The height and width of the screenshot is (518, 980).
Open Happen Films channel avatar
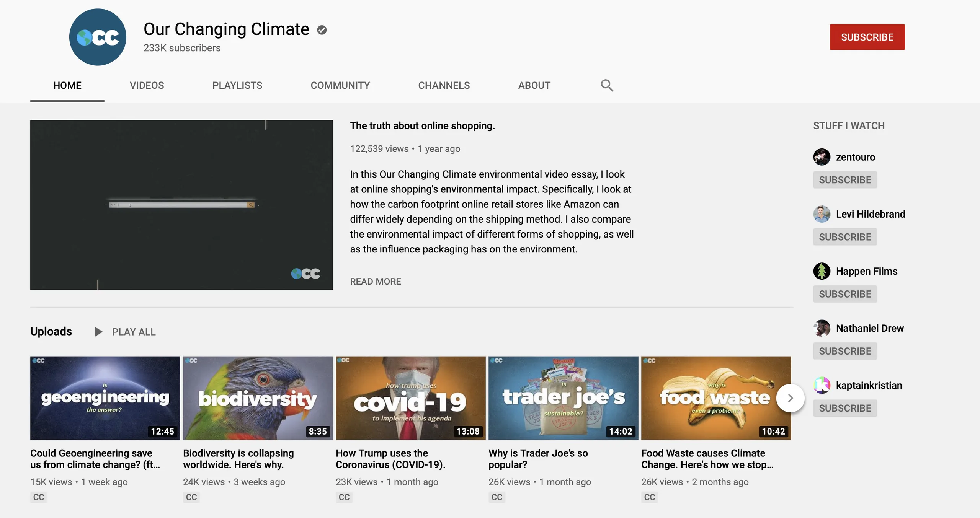click(x=822, y=271)
